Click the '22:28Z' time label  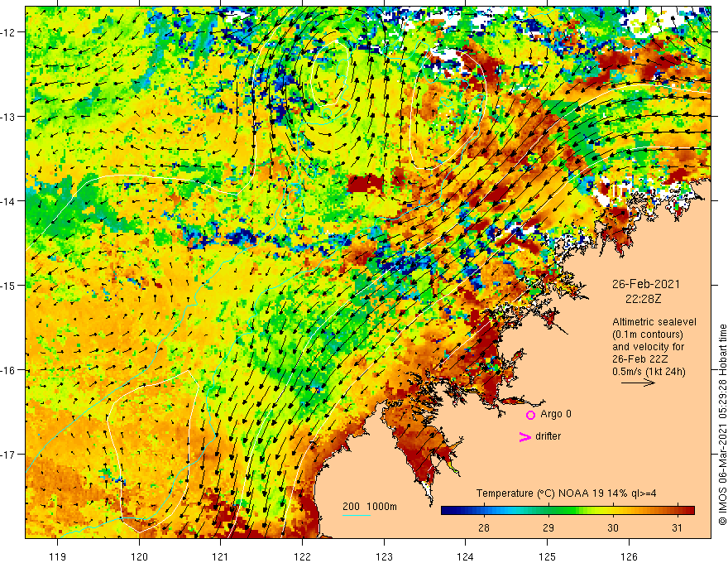(643, 299)
